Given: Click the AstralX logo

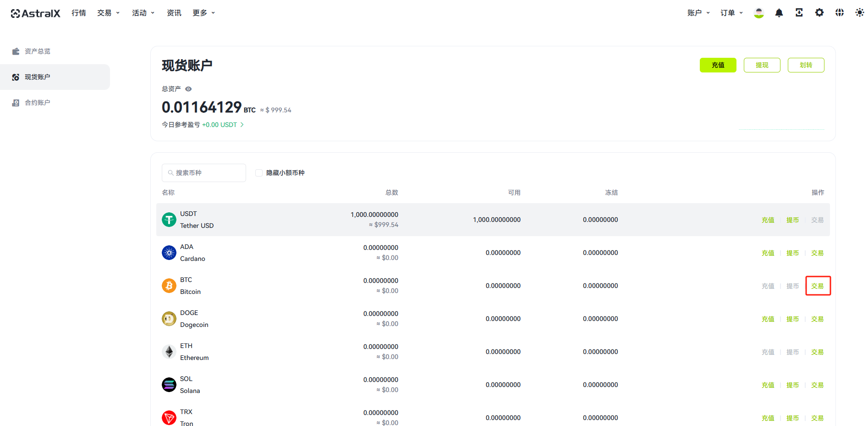Looking at the screenshot, I should 36,13.
